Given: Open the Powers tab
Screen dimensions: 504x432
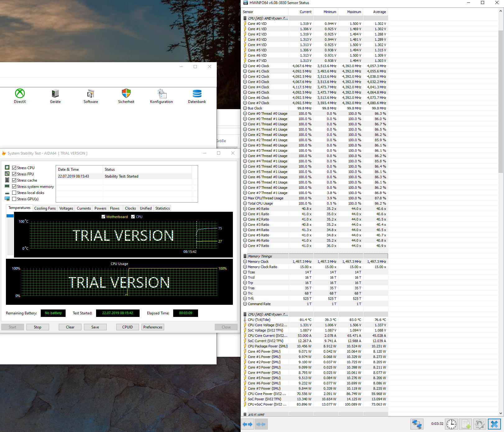Looking at the screenshot, I should [100, 208].
